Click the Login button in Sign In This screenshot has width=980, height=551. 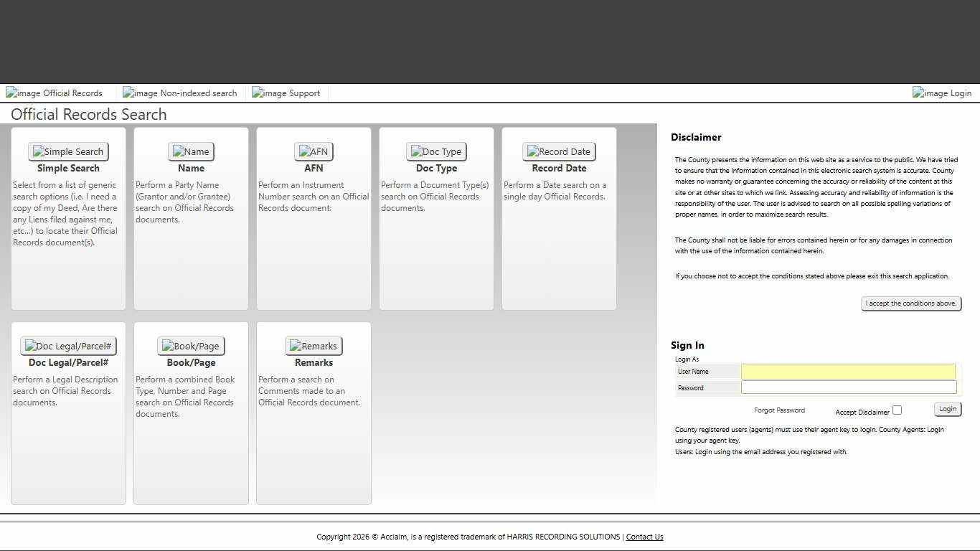pyautogui.click(x=947, y=409)
